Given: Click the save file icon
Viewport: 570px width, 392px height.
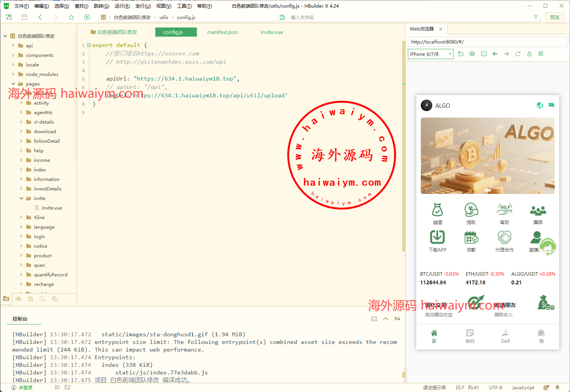Looking at the screenshot, I should [x=24, y=17].
